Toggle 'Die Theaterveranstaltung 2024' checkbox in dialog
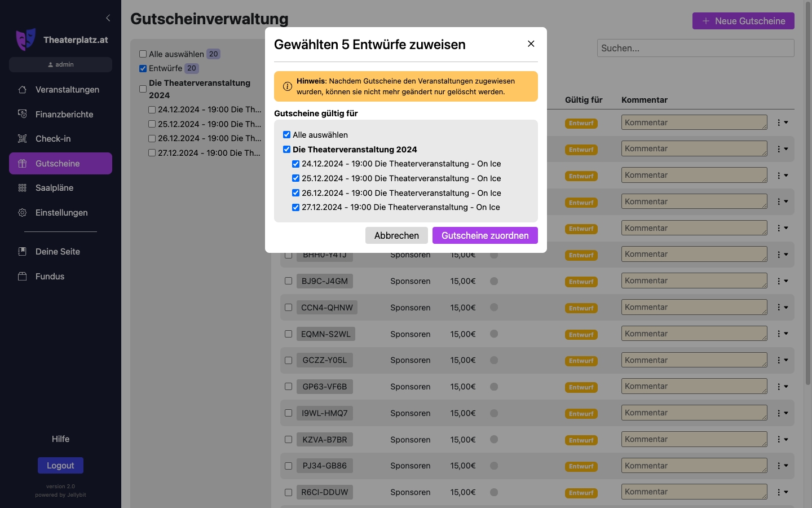The width and height of the screenshot is (812, 508). click(287, 150)
